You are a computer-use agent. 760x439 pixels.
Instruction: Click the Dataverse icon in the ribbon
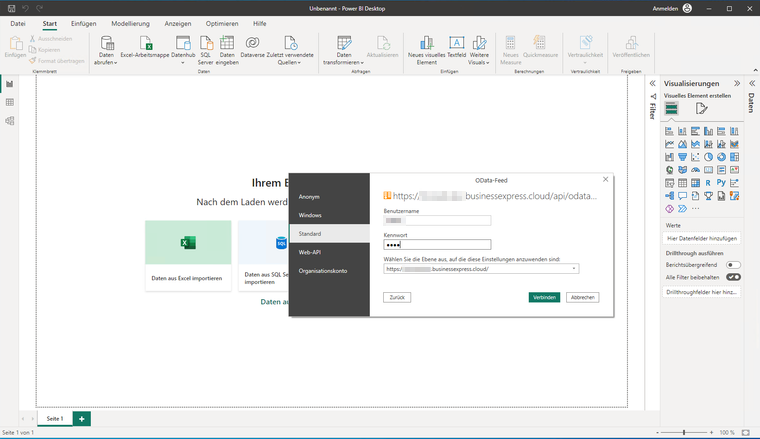pos(253,43)
